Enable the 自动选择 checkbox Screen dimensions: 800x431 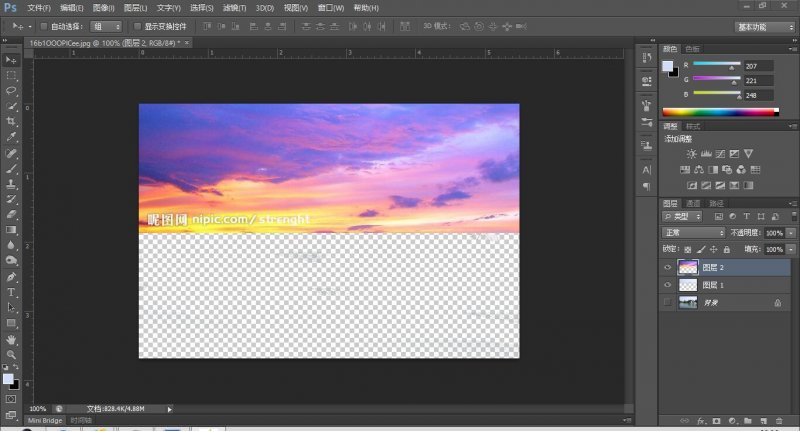point(44,26)
